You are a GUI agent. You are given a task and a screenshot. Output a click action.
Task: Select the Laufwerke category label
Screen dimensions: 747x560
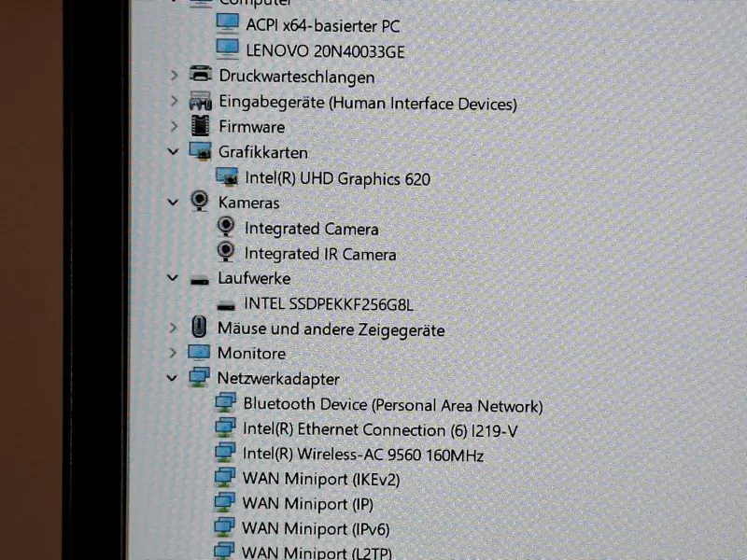coord(254,278)
